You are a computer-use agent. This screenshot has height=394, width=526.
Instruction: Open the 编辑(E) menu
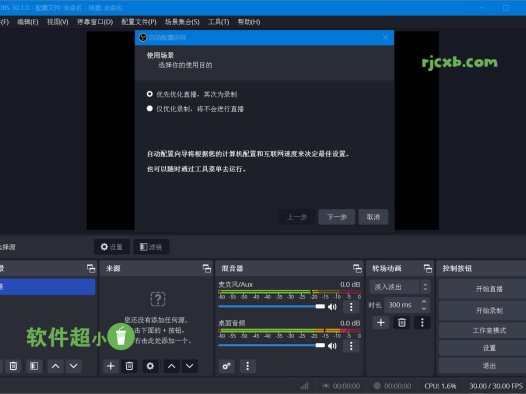(28, 22)
